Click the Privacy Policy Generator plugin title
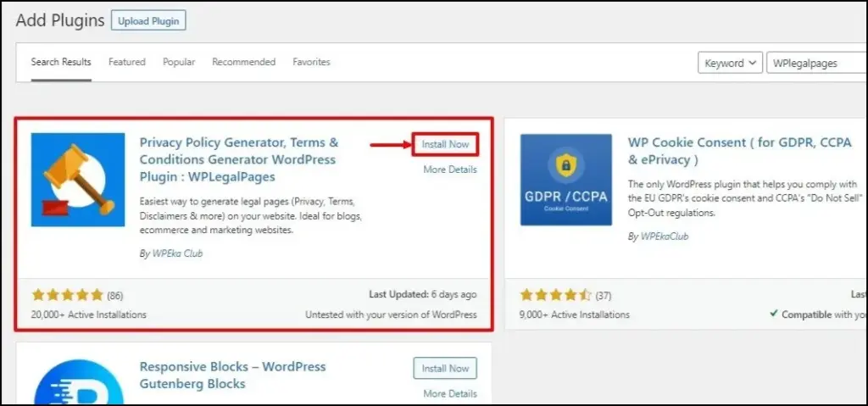The image size is (868, 406). coord(238,159)
